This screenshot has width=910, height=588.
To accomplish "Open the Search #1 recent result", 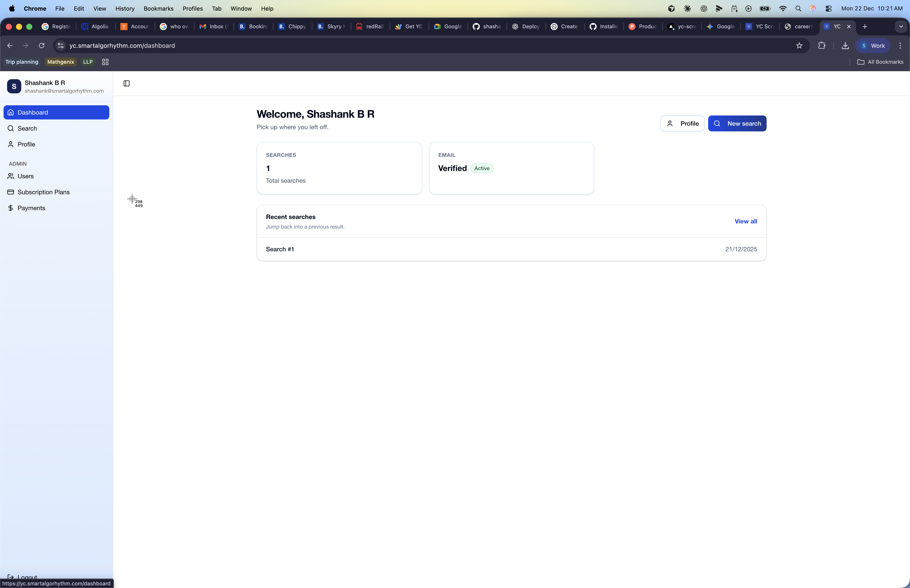I will (280, 249).
